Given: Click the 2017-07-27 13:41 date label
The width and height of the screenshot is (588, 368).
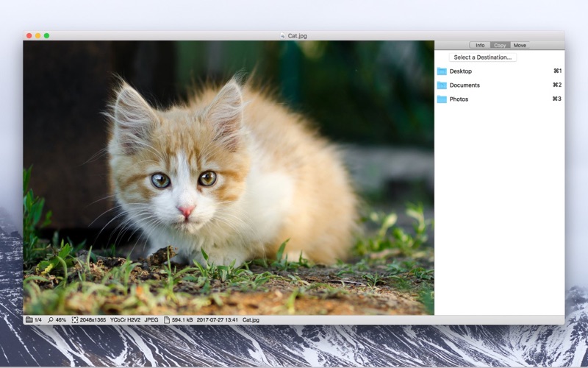Looking at the screenshot, I should [x=218, y=320].
